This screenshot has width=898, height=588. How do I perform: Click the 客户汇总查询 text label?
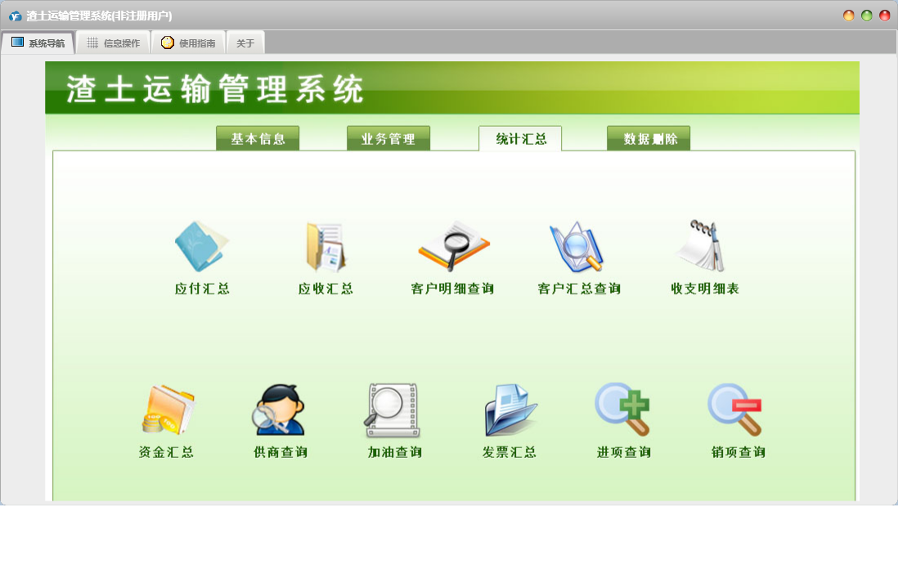(x=579, y=289)
